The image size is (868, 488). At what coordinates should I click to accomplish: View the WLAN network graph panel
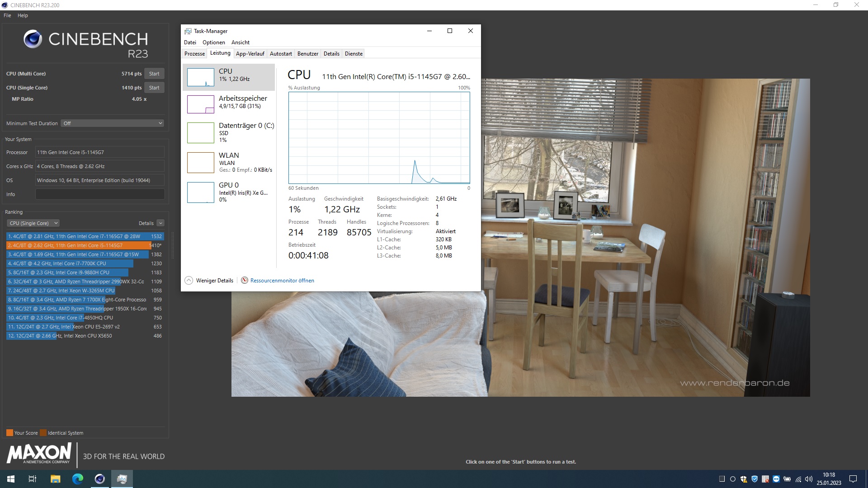(228, 162)
